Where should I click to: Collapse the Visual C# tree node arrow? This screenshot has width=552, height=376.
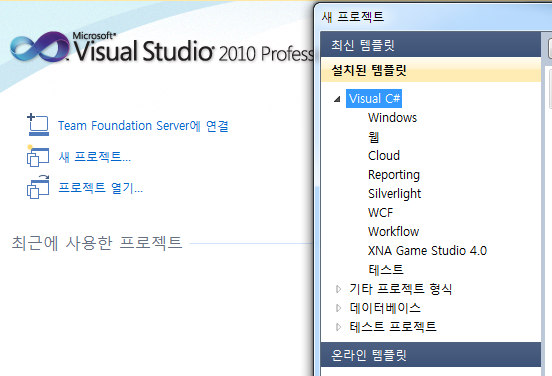(x=337, y=99)
